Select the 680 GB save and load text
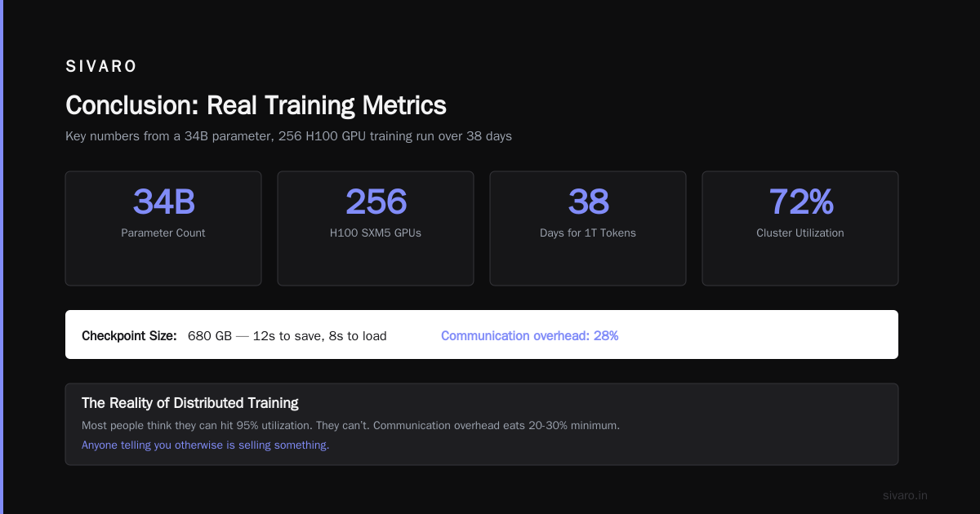 (287, 336)
